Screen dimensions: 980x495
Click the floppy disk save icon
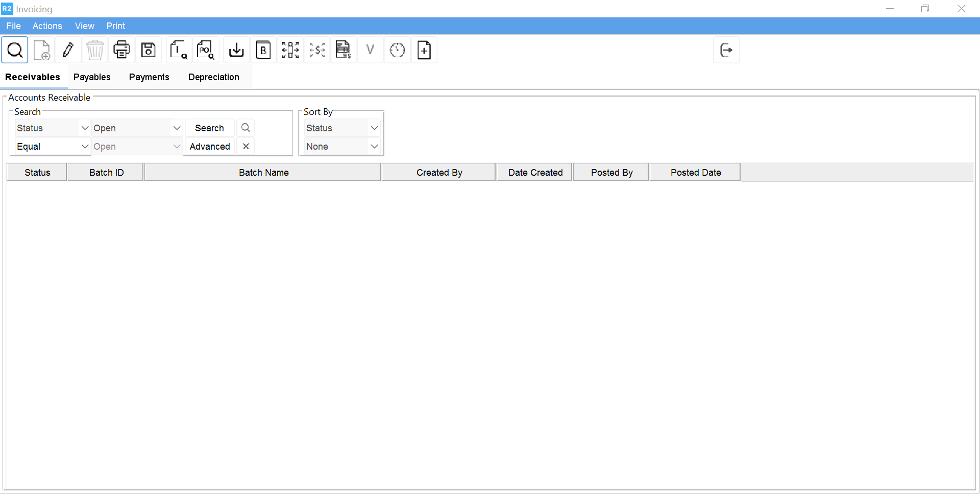click(x=149, y=50)
